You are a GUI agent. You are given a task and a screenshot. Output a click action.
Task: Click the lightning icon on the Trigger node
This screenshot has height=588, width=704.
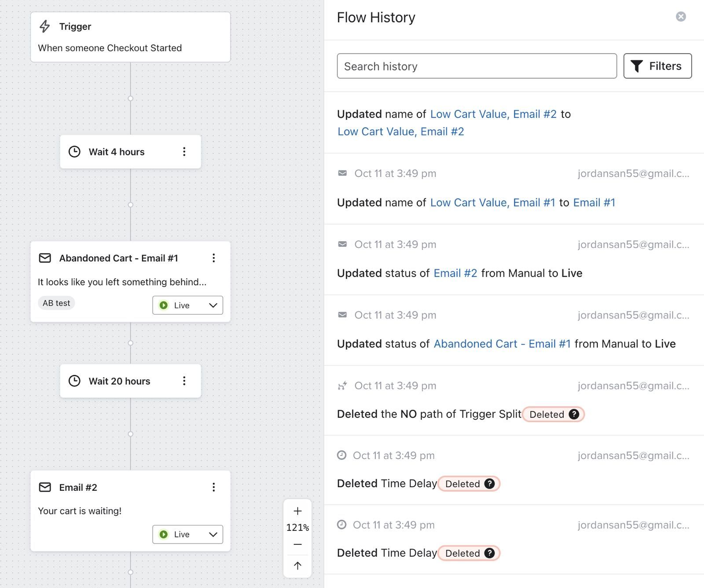click(x=44, y=26)
